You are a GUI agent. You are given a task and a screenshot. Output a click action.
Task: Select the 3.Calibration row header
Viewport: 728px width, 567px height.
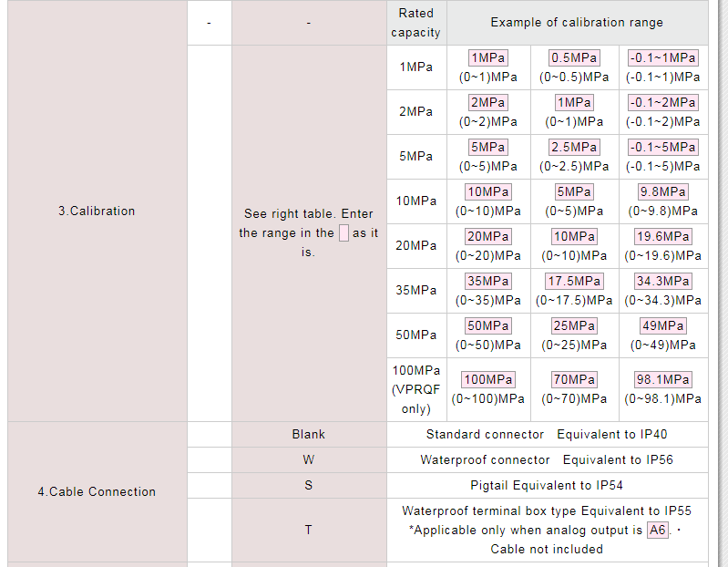coord(97,211)
